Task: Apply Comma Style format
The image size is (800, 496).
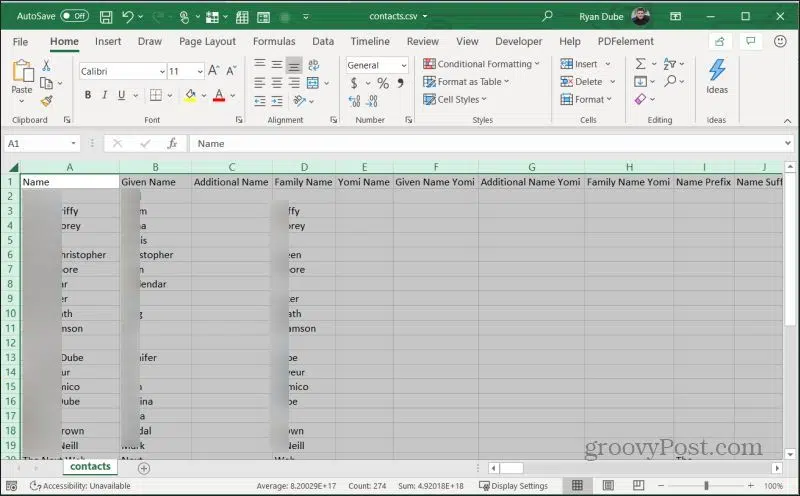Action: click(401, 83)
